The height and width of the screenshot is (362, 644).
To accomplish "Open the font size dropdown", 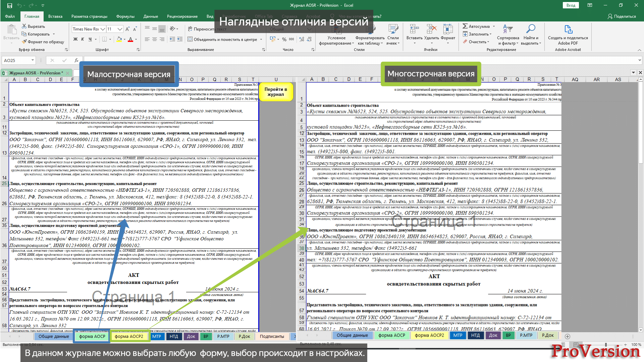I will point(120,29).
